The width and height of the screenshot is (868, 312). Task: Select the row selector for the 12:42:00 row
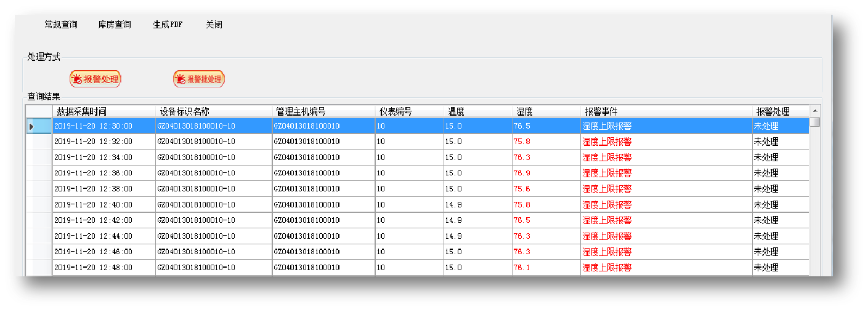point(39,220)
